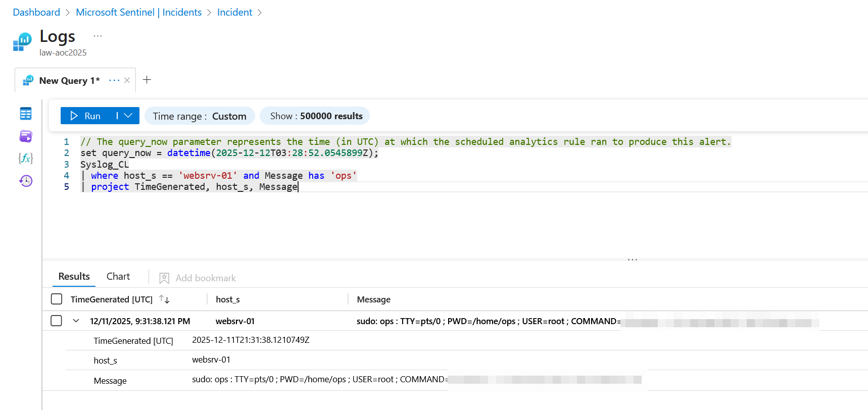Image resolution: width=868 pixels, height=410 pixels.
Task: Collapse the expanded 9:31:38.121 PM row
Action: pos(76,321)
